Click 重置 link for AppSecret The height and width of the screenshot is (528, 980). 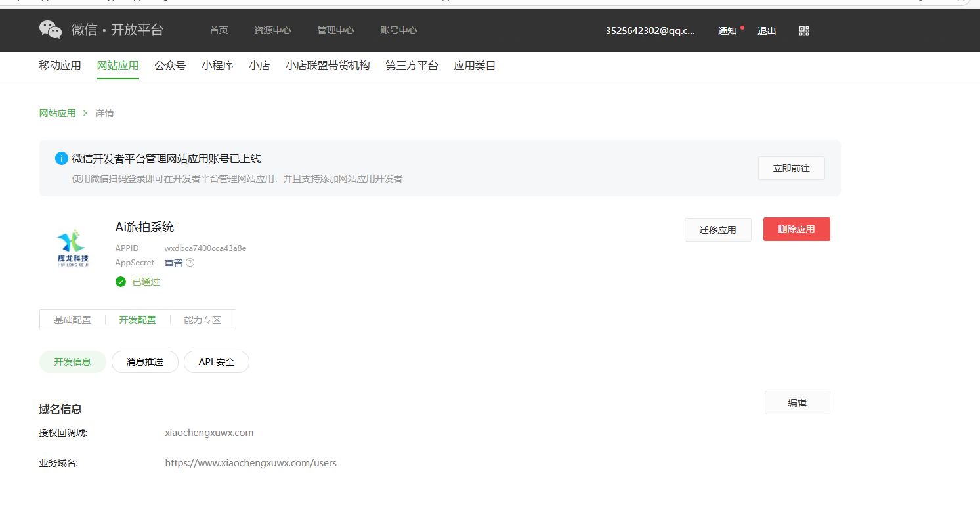coord(174,263)
